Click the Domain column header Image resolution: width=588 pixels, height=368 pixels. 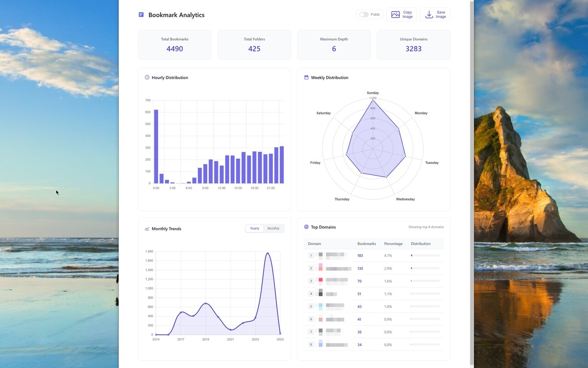click(314, 244)
